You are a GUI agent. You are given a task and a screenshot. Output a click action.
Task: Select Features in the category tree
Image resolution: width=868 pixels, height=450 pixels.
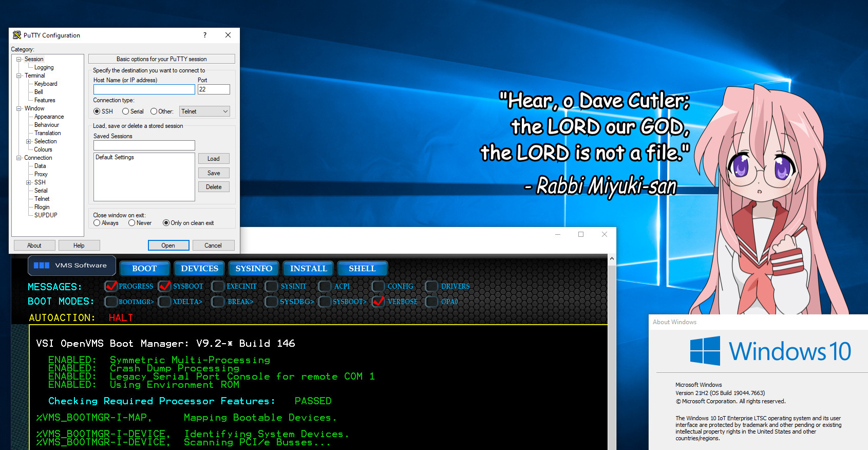pyautogui.click(x=45, y=100)
